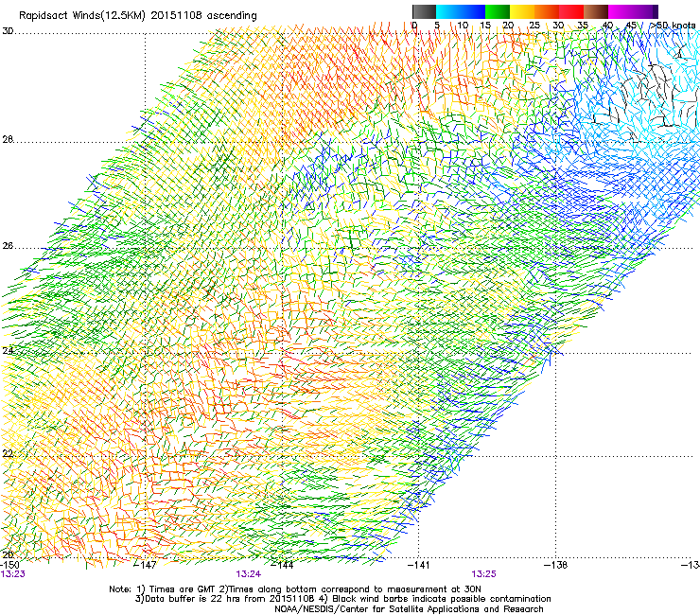Click the longitude label -147
The height and width of the screenshot is (615, 700).
point(146,565)
